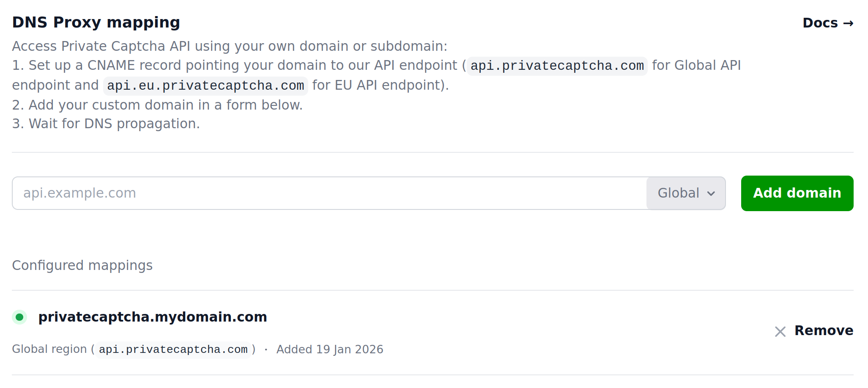Click the remove cross for the configured mapping
Image resolution: width=868 pixels, height=388 pixels.
tap(780, 332)
